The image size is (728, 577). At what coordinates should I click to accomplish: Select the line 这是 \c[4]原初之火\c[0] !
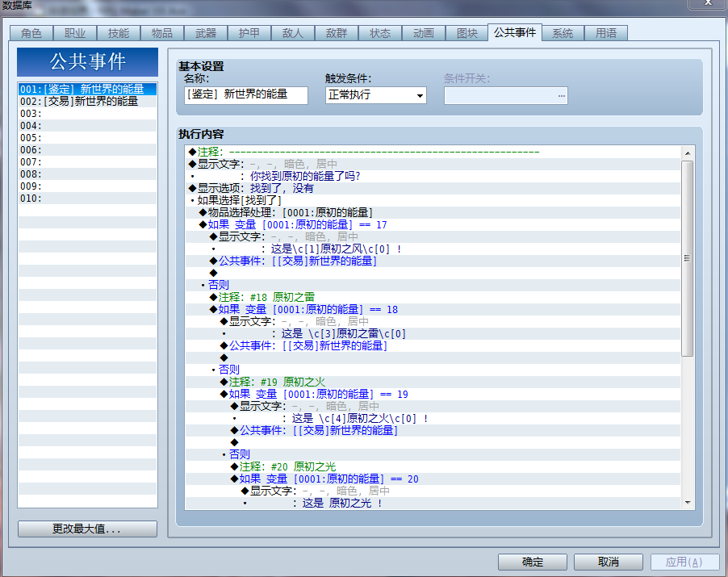(x=433, y=418)
